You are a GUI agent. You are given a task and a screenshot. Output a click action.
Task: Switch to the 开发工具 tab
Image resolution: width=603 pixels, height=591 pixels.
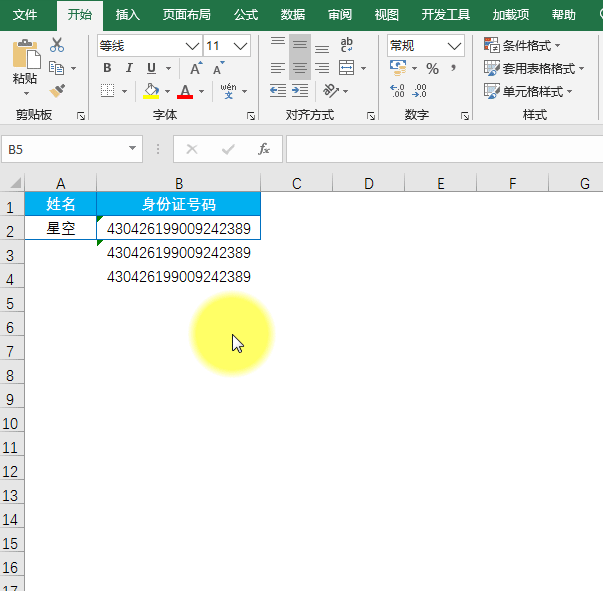click(446, 15)
